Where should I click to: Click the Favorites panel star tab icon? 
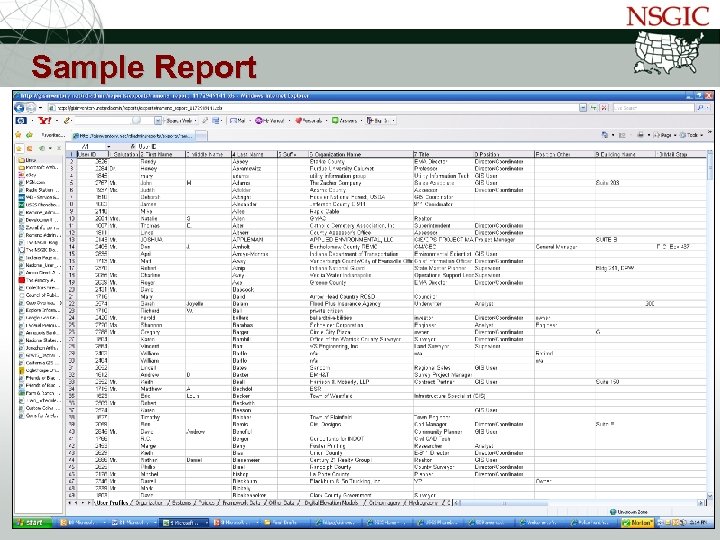pos(19,148)
